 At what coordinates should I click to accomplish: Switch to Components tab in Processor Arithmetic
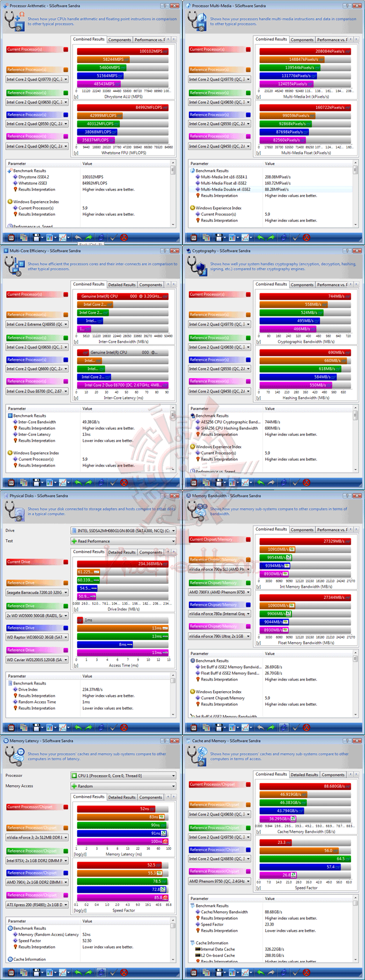click(x=120, y=40)
